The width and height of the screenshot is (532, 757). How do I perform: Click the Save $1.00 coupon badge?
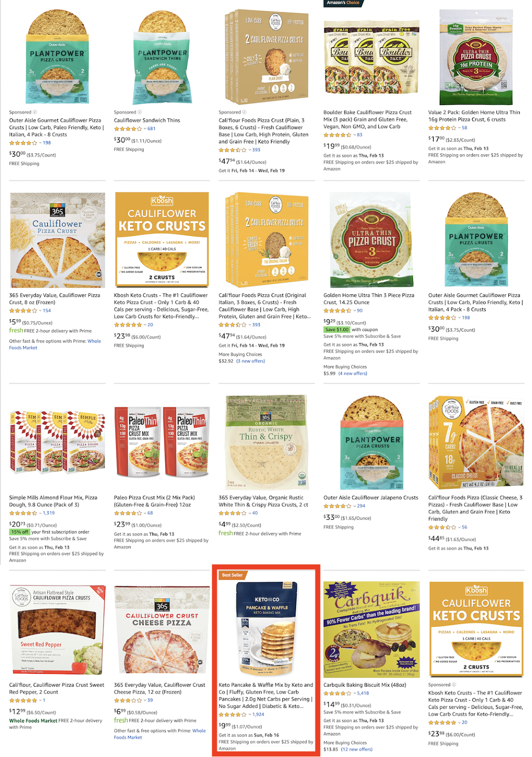[x=337, y=329]
